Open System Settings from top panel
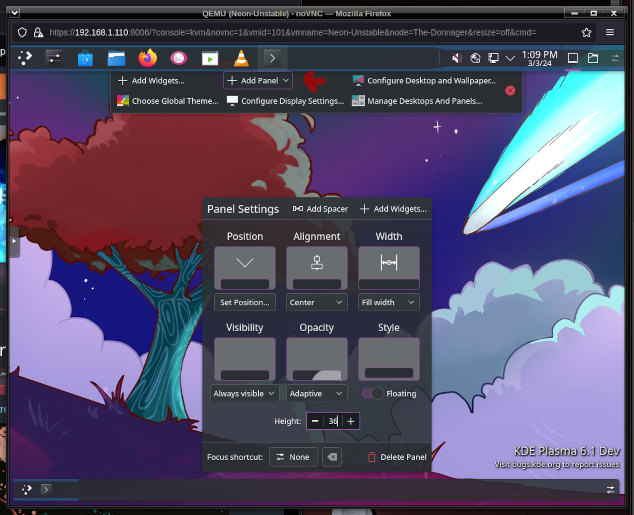Viewport: 634px width, 515px height. click(54, 58)
